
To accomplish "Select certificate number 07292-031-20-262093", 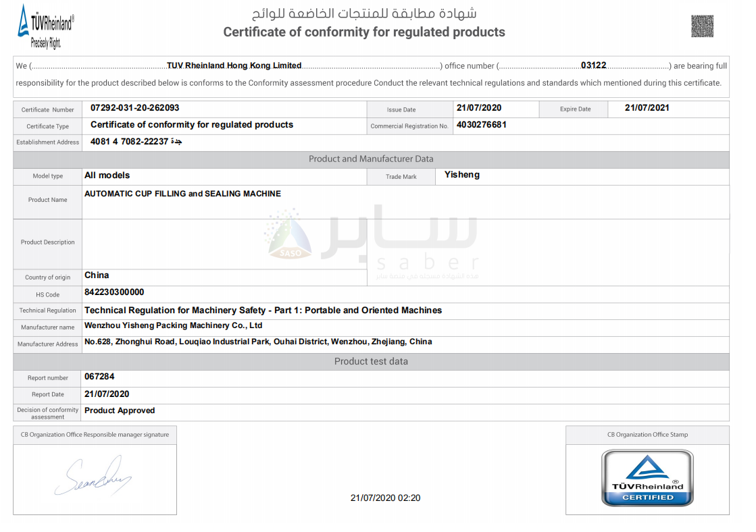I will point(135,108).
